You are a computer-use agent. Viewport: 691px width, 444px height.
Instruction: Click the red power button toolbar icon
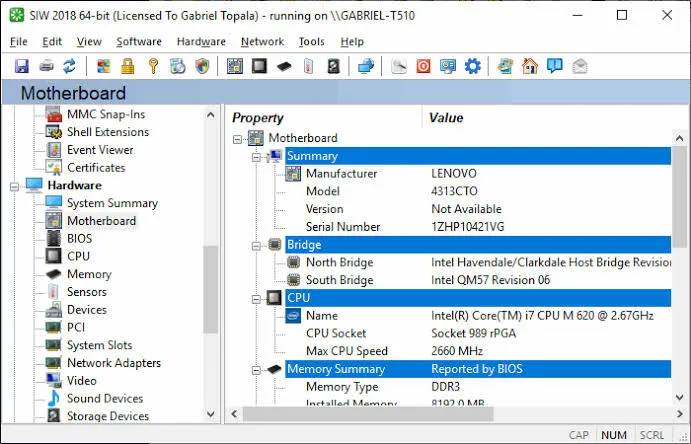click(424, 67)
